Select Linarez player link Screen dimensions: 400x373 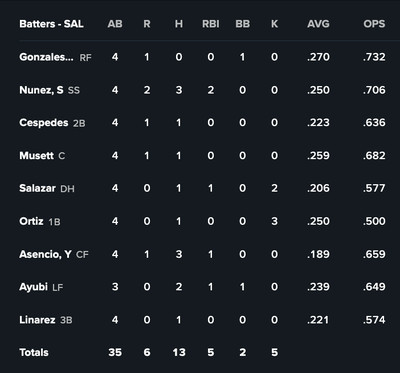(37, 320)
